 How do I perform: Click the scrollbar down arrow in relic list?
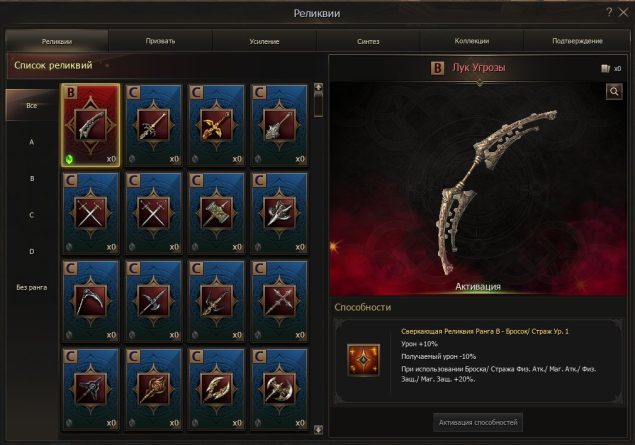click(318, 430)
